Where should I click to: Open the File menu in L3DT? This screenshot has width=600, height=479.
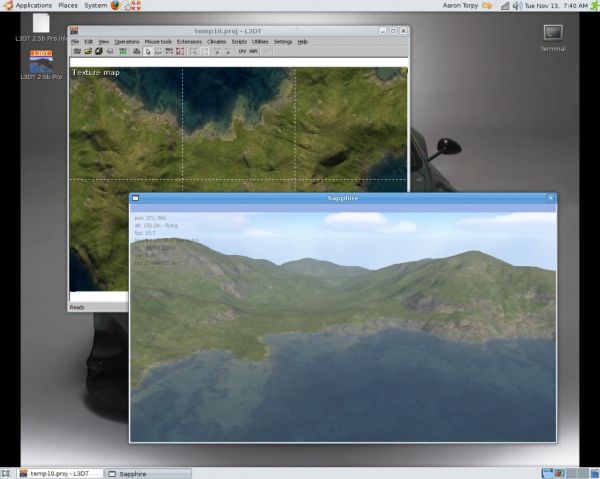click(75, 41)
